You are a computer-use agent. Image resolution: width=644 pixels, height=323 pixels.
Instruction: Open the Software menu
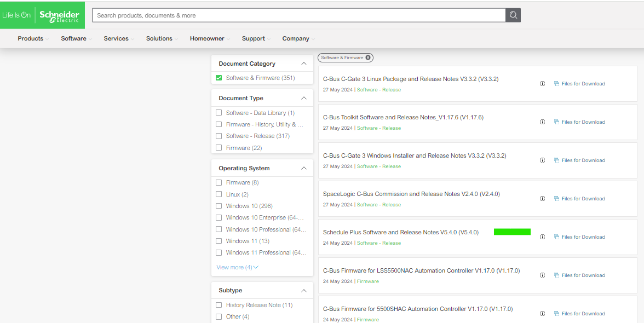76,38
